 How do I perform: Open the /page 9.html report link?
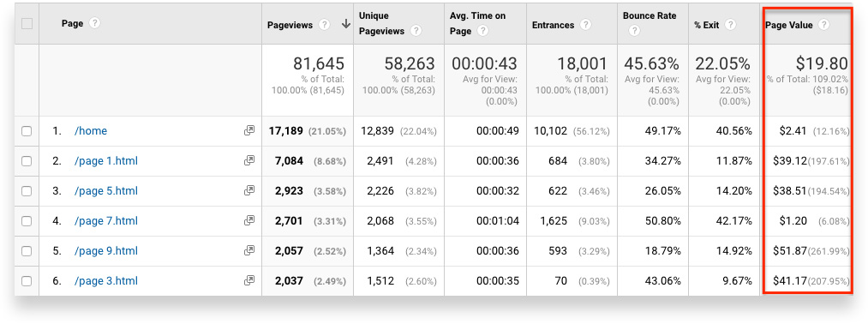(105, 251)
